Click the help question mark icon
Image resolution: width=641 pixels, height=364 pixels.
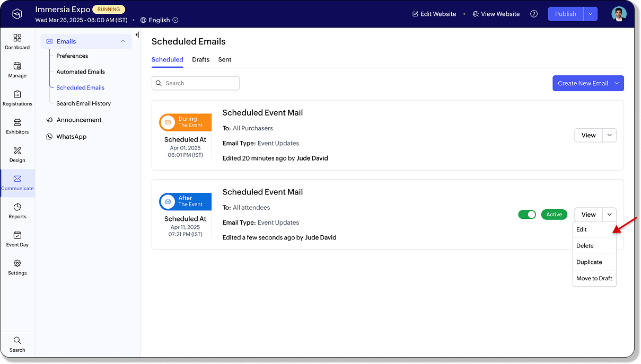[x=534, y=14]
